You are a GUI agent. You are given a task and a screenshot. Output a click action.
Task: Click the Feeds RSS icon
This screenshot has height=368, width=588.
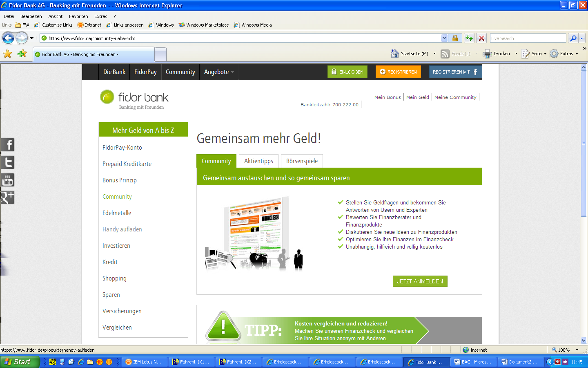(445, 54)
